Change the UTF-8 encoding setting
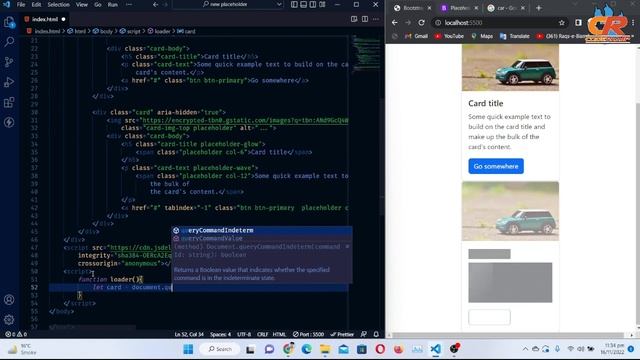 pos(244,334)
